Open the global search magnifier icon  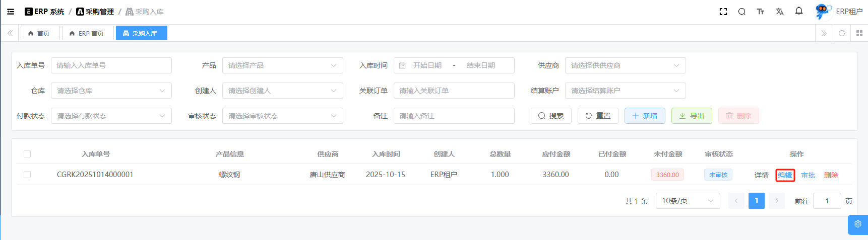741,12
